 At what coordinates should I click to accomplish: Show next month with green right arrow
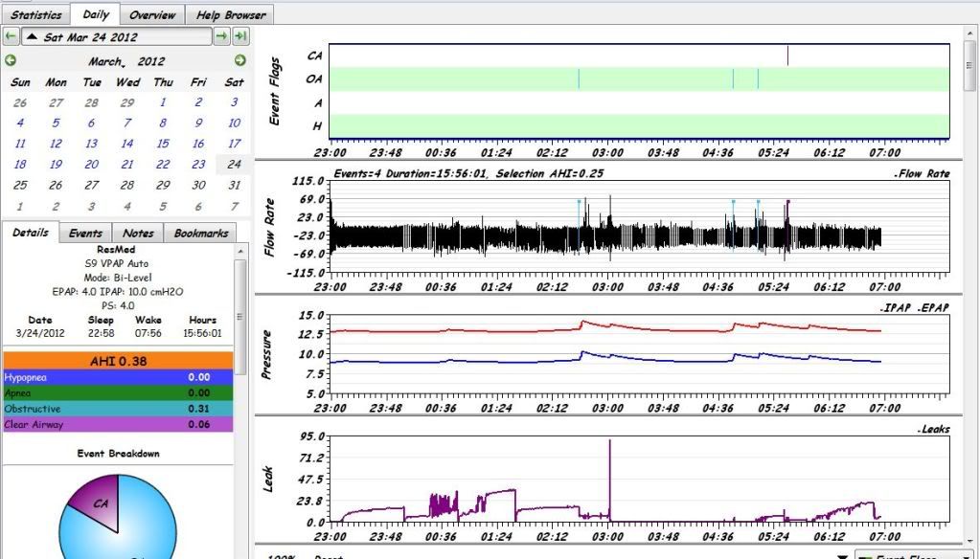[240, 60]
